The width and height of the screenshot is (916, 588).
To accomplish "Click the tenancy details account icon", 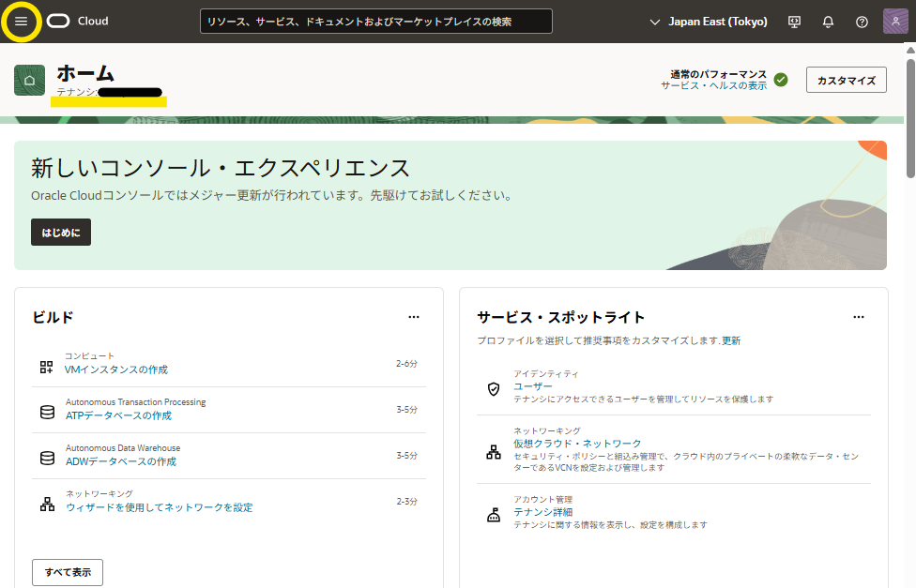I will tap(494, 515).
